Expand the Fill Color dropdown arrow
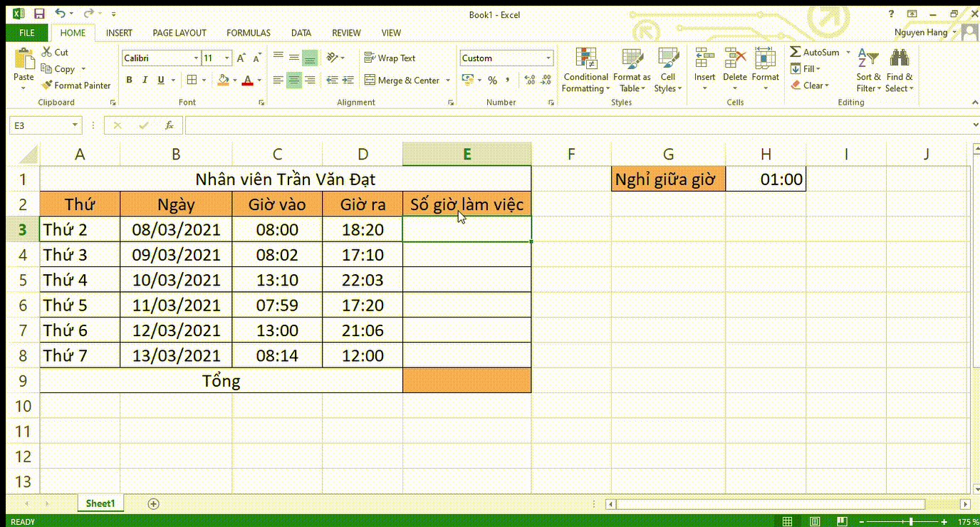The image size is (980, 527). click(234, 80)
